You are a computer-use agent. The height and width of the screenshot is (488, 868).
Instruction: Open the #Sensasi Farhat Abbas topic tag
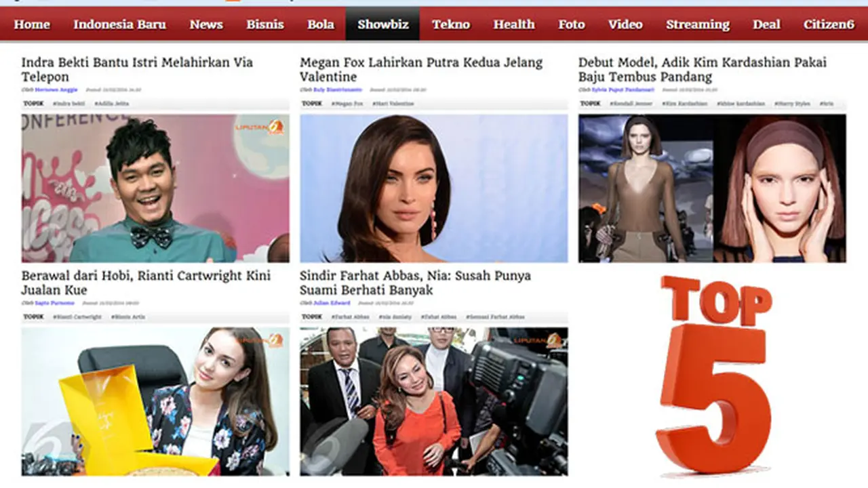tap(495, 317)
